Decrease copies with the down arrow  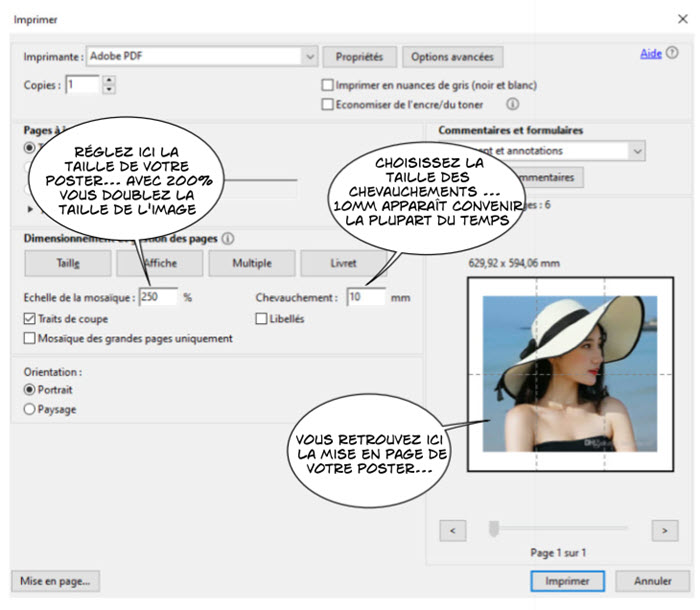click(109, 89)
